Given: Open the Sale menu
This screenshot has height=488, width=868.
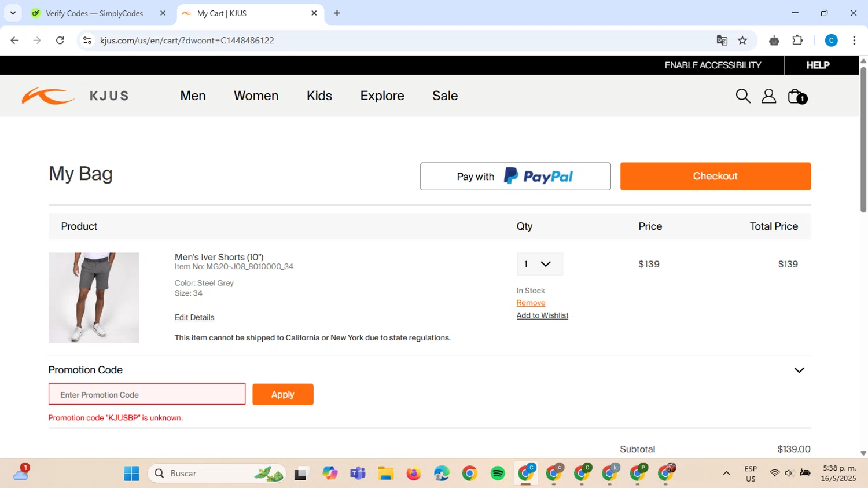Looking at the screenshot, I should [x=445, y=96].
